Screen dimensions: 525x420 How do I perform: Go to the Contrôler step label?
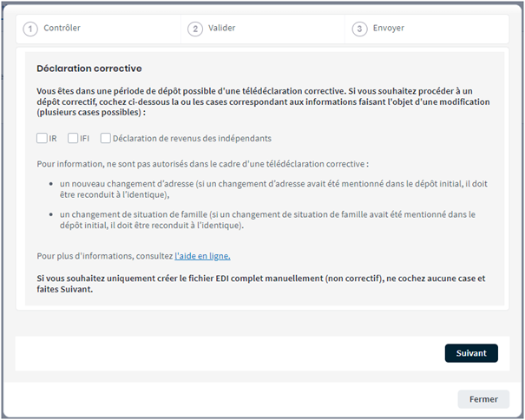(62, 28)
